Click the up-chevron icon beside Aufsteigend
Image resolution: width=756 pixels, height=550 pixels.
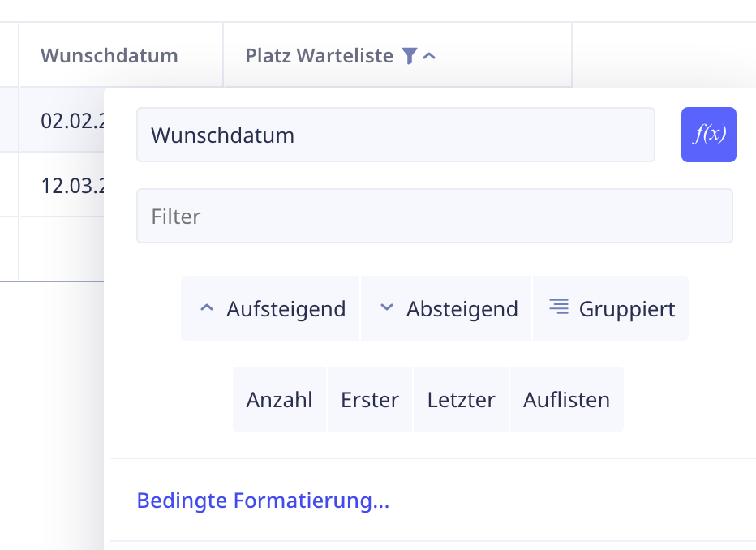coord(207,308)
